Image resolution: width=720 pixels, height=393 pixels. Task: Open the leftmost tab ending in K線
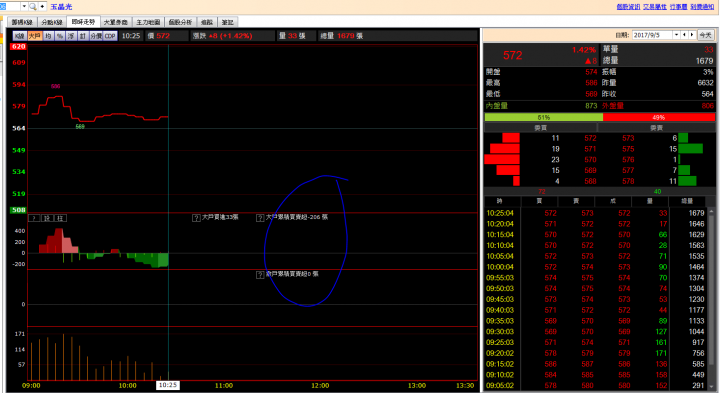pos(22,22)
